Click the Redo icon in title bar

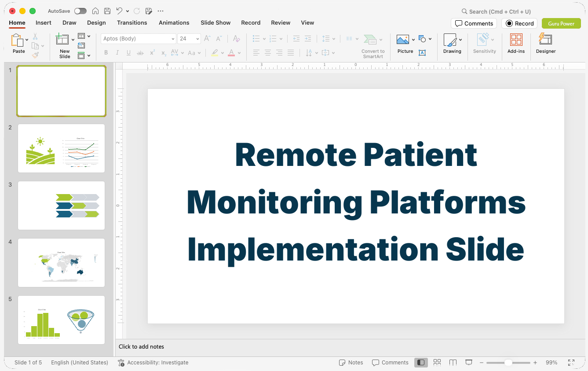(x=137, y=11)
